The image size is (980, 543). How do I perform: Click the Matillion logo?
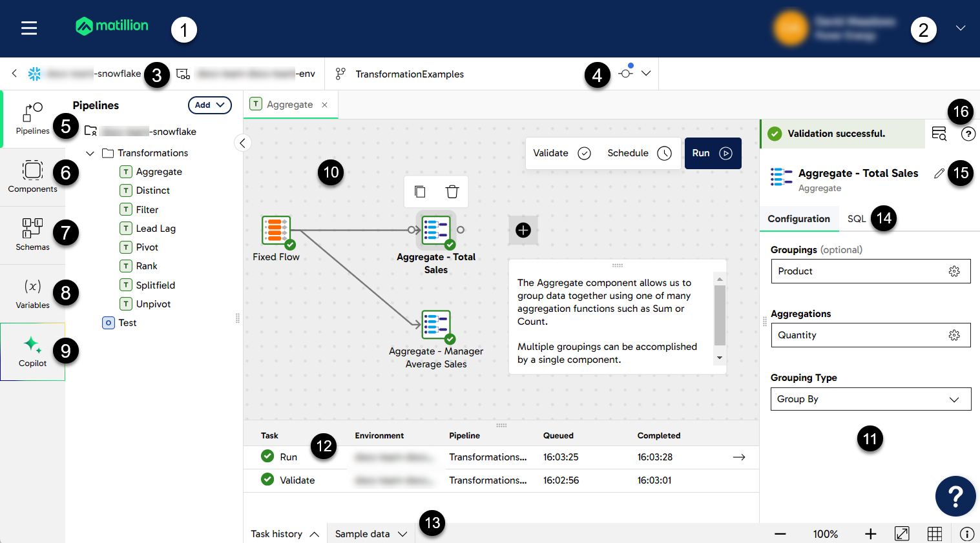coord(112,26)
